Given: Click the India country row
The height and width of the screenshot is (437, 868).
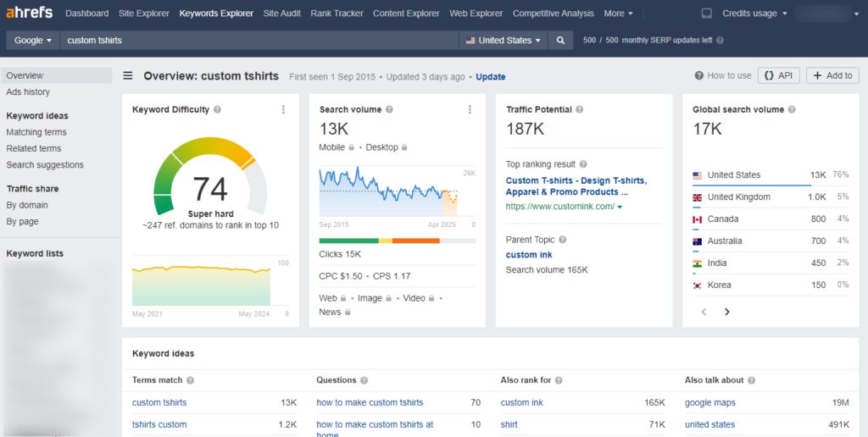Looking at the screenshot, I should click(x=771, y=263).
